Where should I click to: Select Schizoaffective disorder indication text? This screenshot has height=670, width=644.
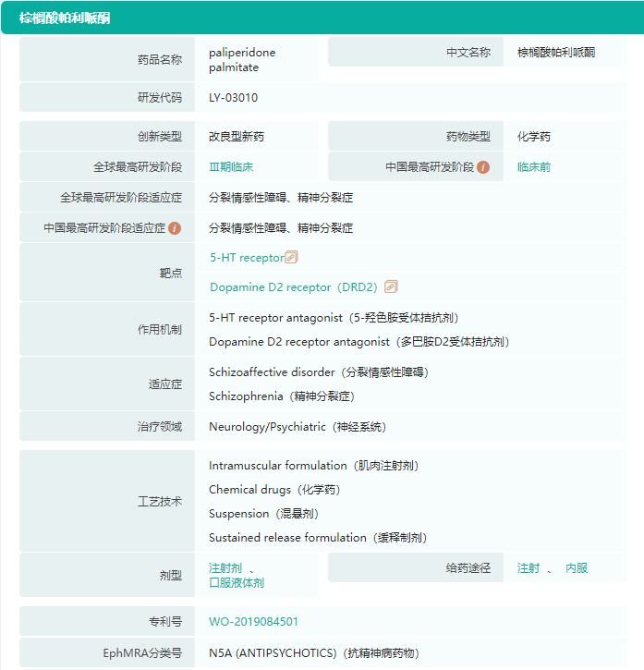[x=319, y=372]
